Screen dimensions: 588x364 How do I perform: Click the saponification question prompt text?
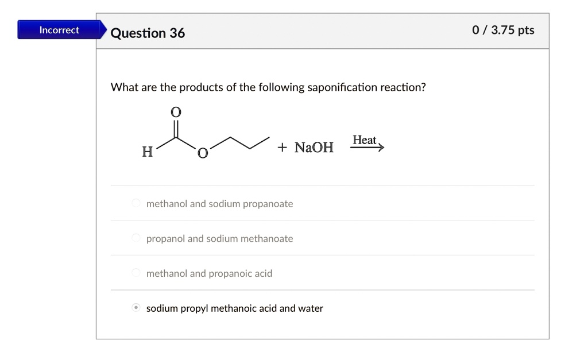click(x=268, y=87)
